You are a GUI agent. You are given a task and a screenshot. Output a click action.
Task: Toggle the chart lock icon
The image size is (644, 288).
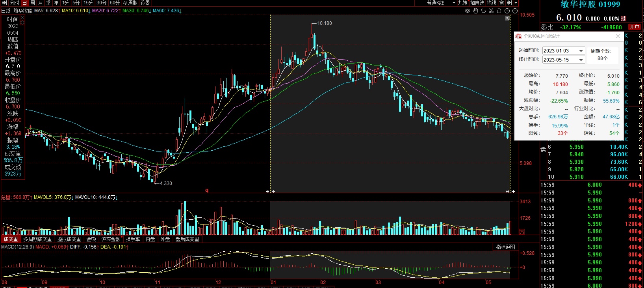[x=499, y=11]
